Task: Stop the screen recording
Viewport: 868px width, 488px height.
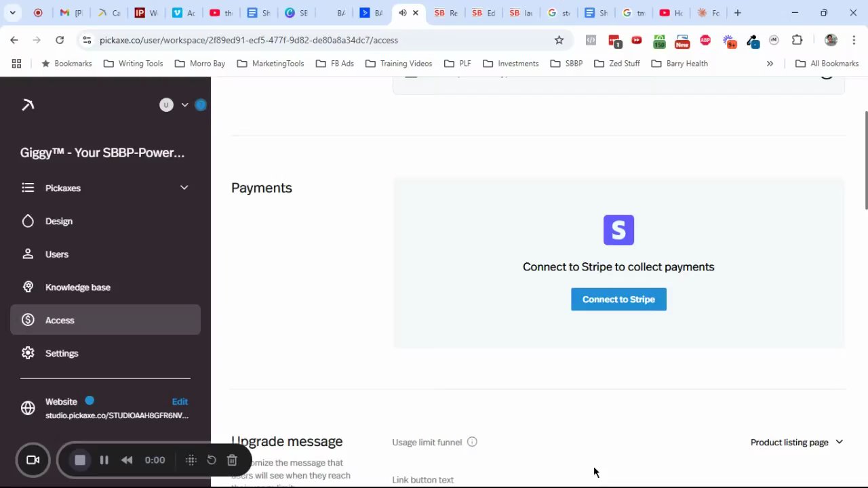Action: pyautogui.click(x=80, y=460)
